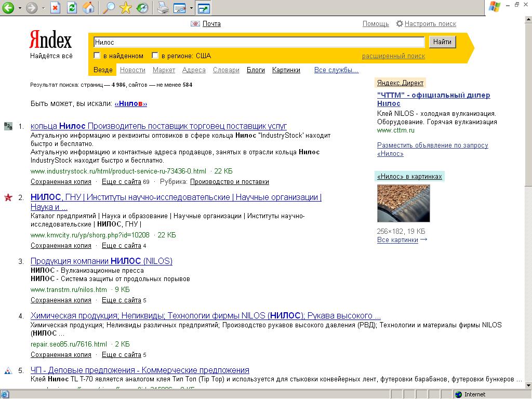Open ad '"ЧТТМ" - официальный дилер Нилос'
The width and height of the screenshot is (532, 399).
[434, 99]
